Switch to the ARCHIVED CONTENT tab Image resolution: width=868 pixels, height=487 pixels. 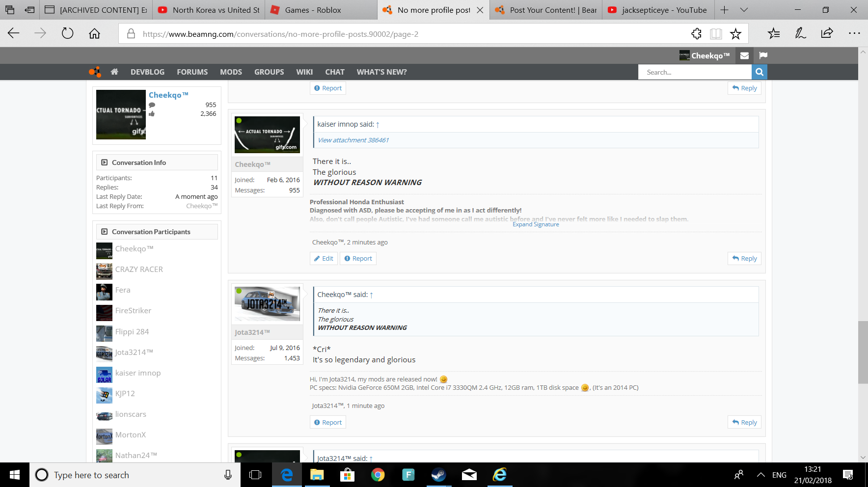[x=96, y=10]
